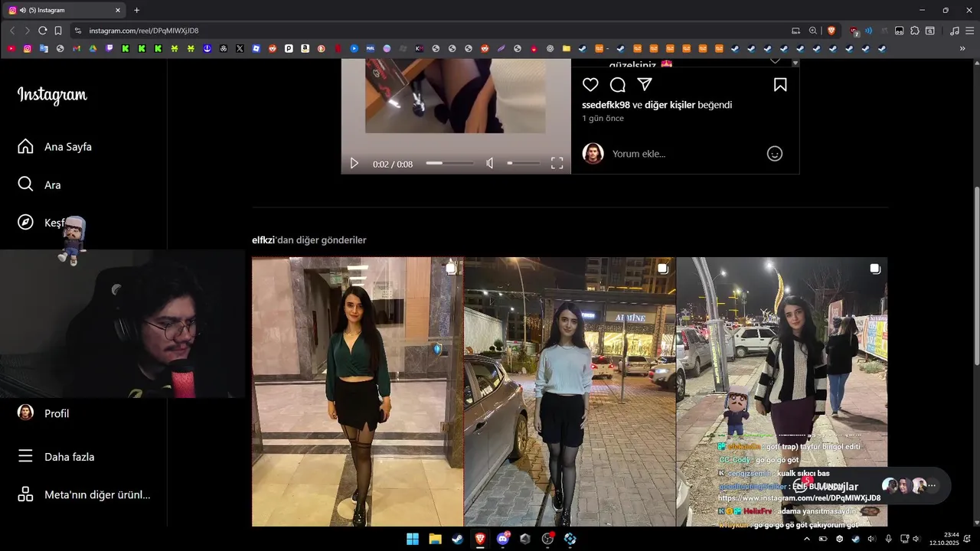Open Profil in the sidebar
980x551 pixels.
pyautogui.click(x=44, y=413)
